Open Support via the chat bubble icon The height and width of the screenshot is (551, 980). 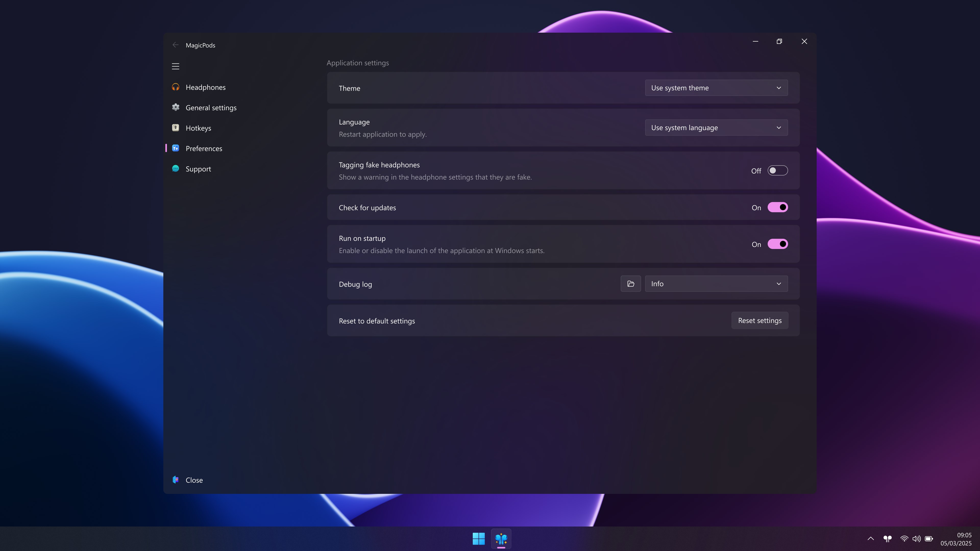tap(175, 168)
